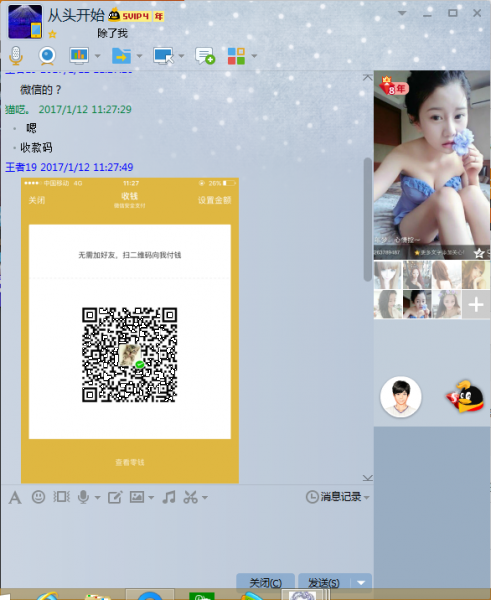
Task: Share music note icon
Action: tap(169, 497)
